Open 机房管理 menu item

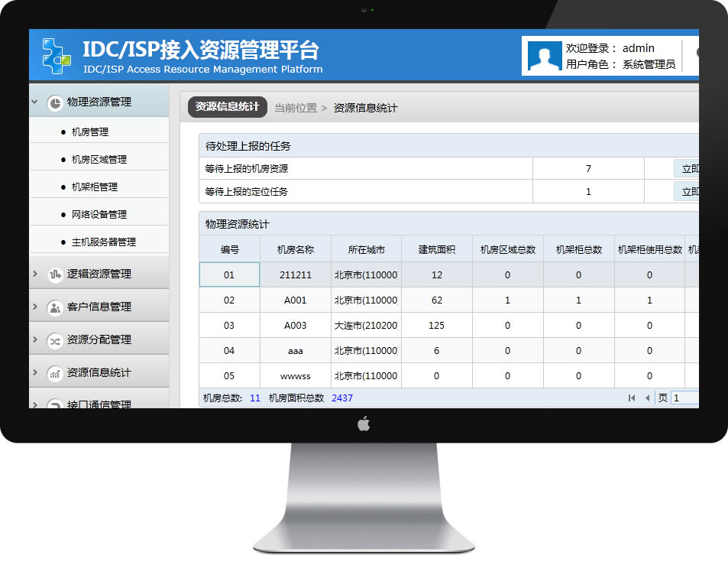click(90, 132)
